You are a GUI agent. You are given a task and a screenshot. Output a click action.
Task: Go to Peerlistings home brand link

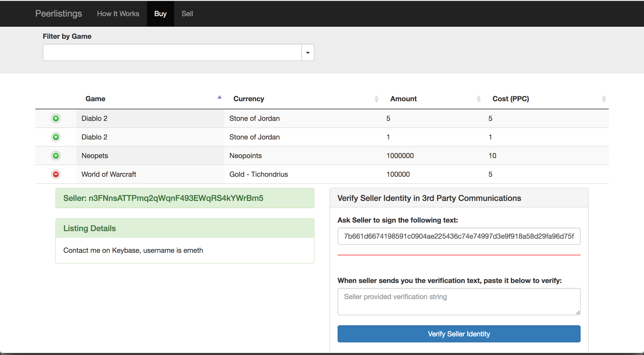coord(59,14)
